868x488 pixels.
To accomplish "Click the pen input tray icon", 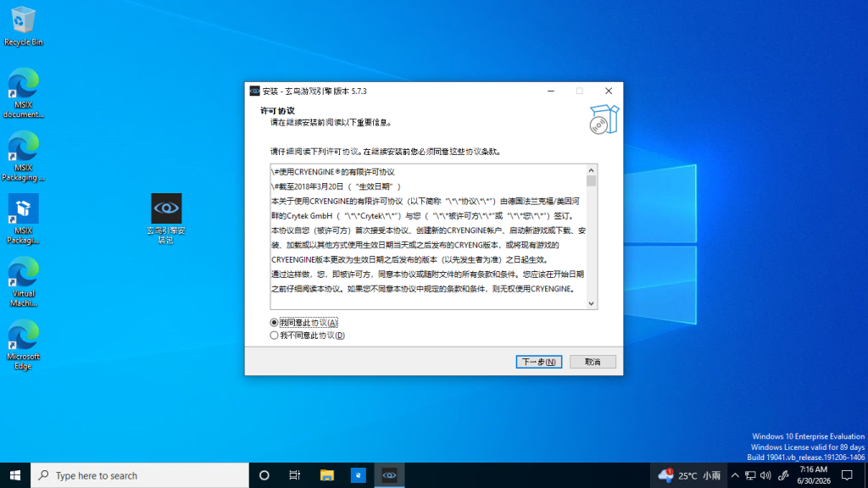I will [x=783, y=475].
